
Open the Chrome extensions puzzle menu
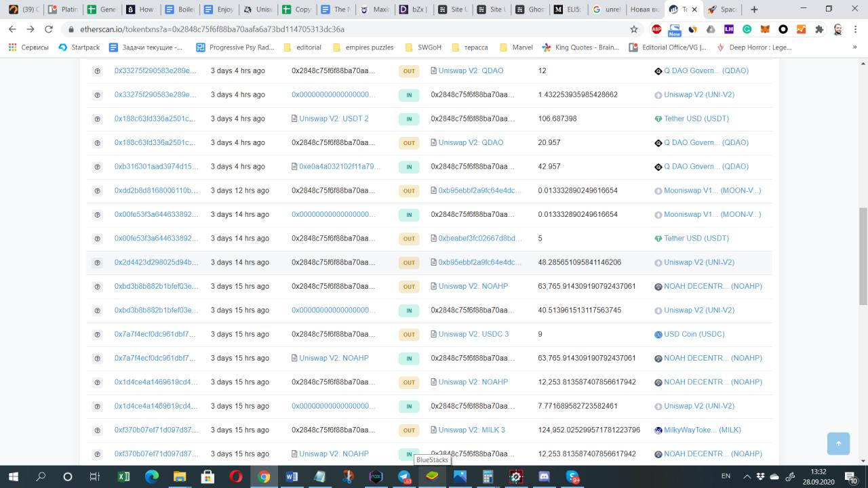[819, 29]
